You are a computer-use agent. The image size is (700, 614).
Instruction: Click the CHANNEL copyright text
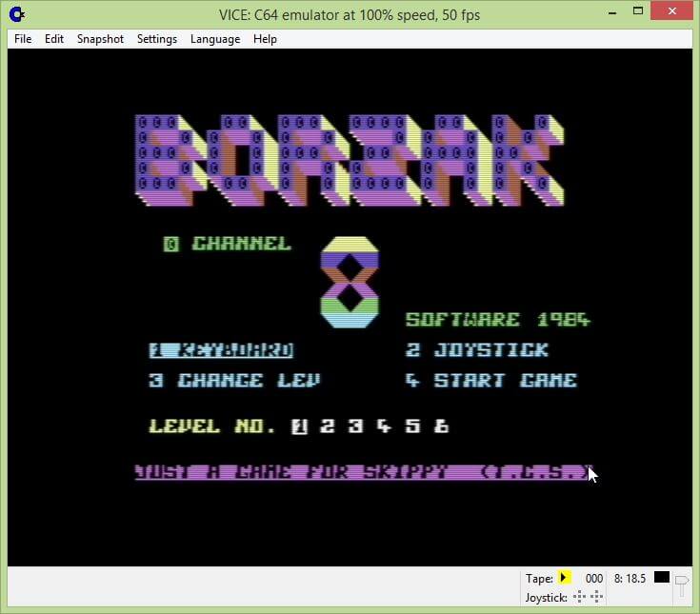228,244
